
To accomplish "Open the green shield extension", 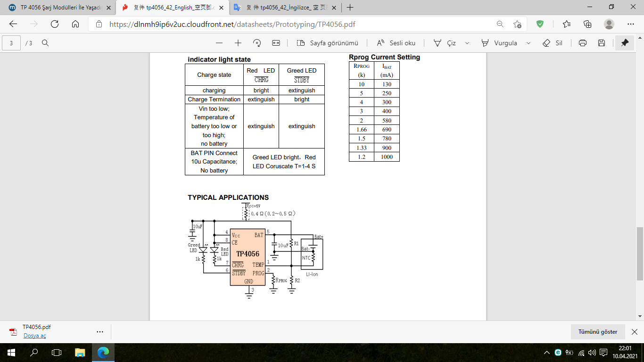I will (x=540, y=24).
